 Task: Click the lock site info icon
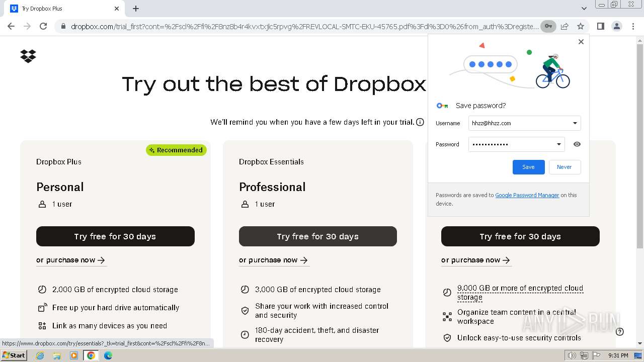pos(63,26)
